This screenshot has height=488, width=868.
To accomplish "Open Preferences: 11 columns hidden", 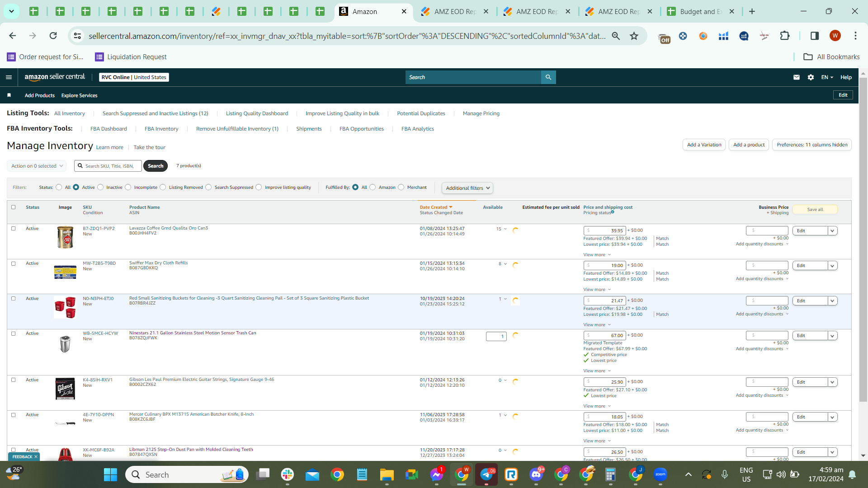I will [x=812, y=145].
